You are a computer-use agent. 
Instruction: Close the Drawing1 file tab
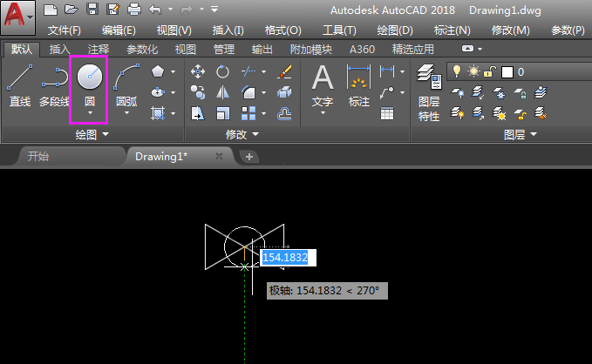(x=219, y=156)
